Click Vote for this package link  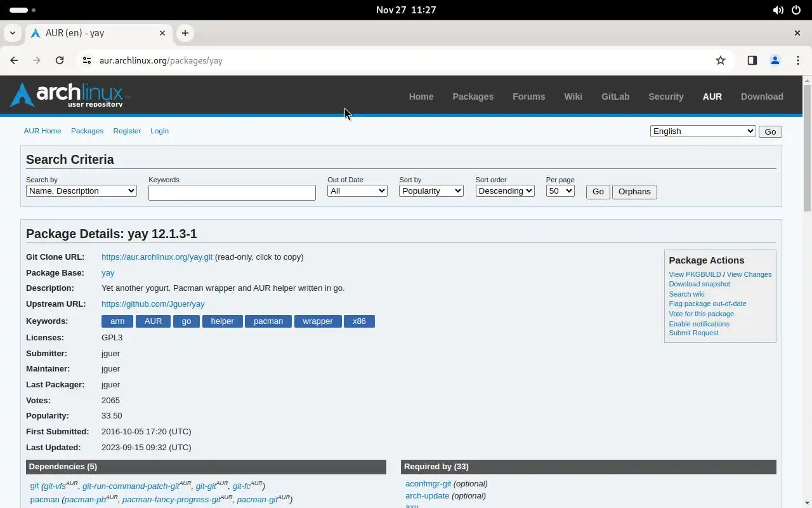(x=701, y=314)
